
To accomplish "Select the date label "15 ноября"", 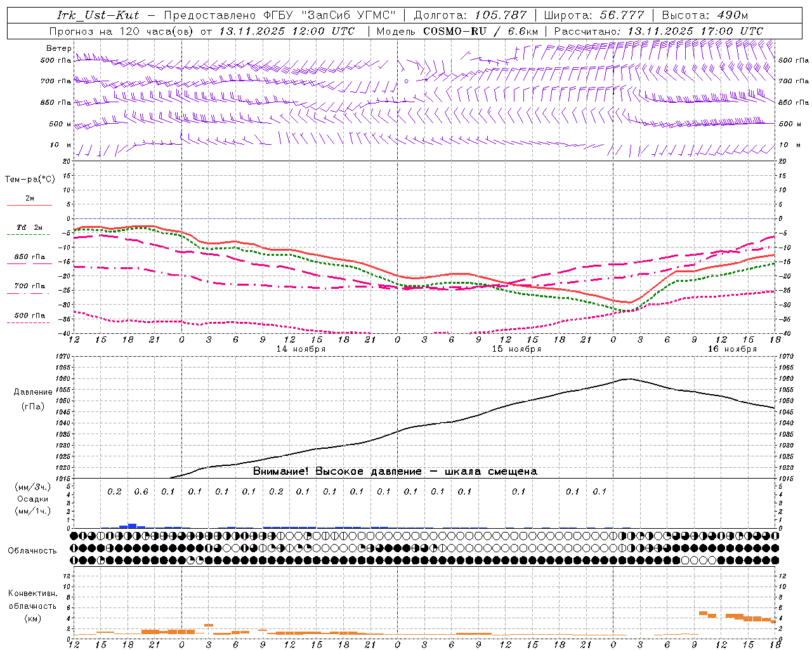I will tap(516, 349).
